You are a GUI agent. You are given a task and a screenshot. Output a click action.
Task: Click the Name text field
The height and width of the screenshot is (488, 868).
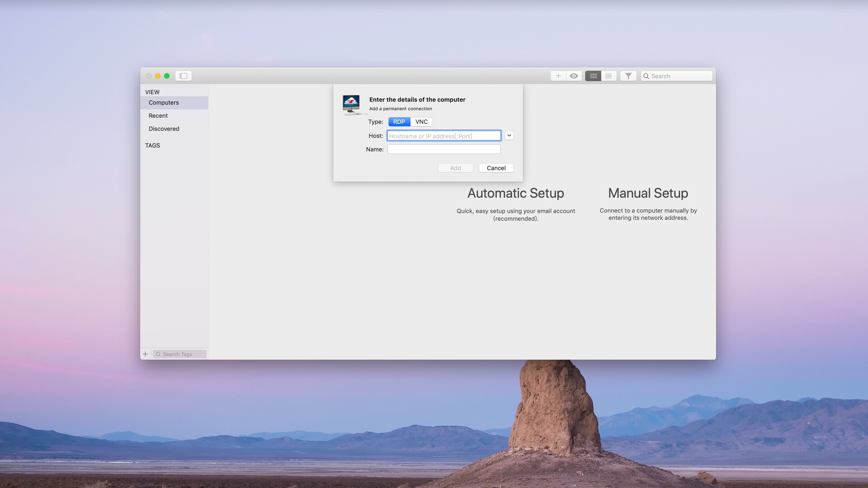coord(443,149)
